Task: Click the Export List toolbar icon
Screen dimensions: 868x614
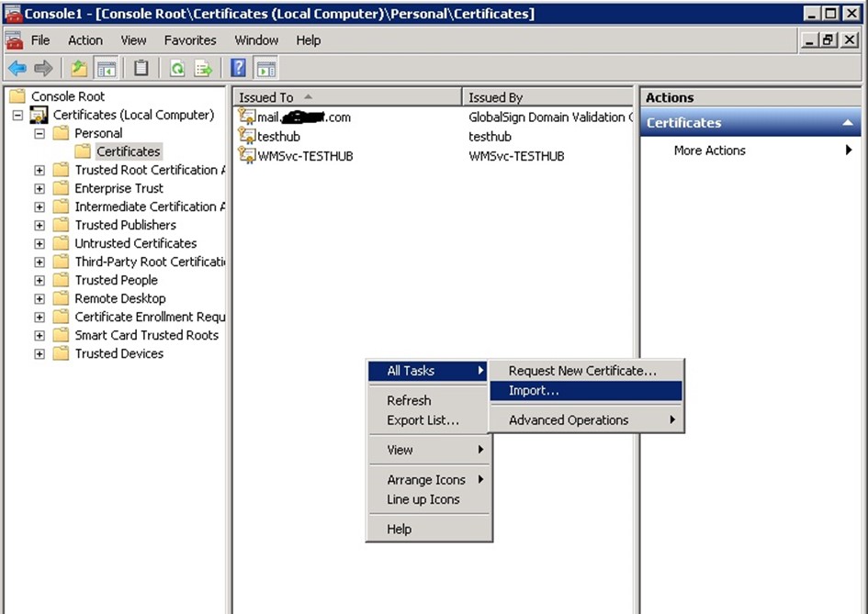Action: (x=203, y=68)
